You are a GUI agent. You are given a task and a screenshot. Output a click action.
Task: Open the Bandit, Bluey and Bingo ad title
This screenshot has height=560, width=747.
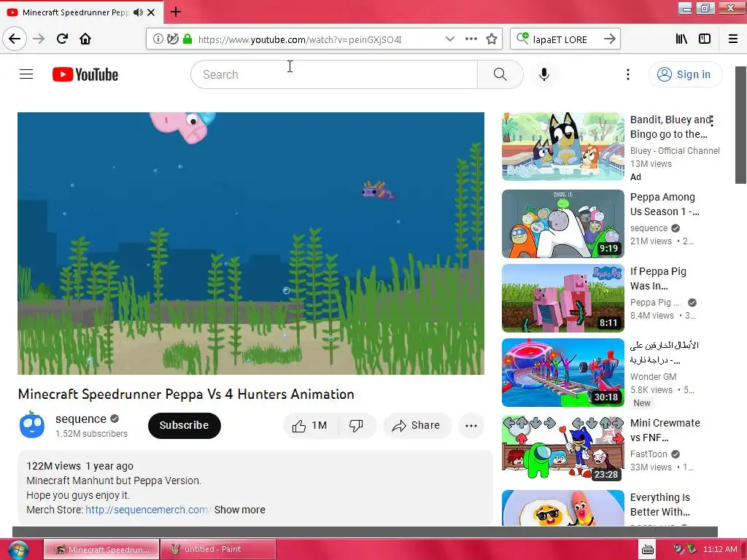click(x=671, y=127)
